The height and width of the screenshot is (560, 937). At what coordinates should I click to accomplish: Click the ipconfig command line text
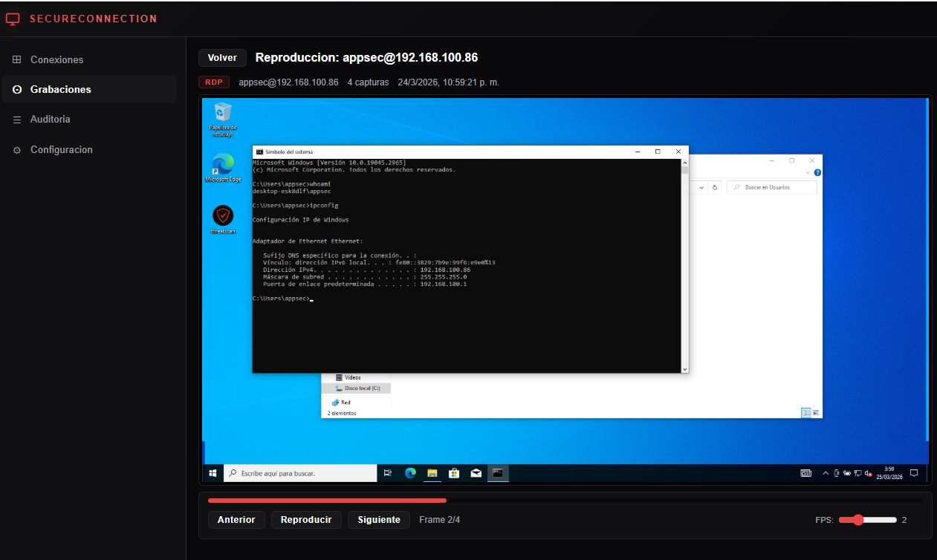(296, 205)
